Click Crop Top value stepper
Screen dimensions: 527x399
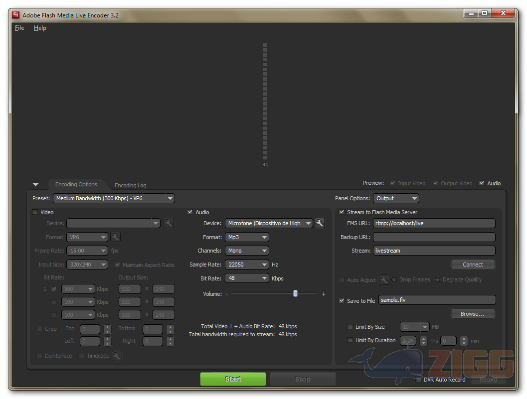(x=107, y=329)
